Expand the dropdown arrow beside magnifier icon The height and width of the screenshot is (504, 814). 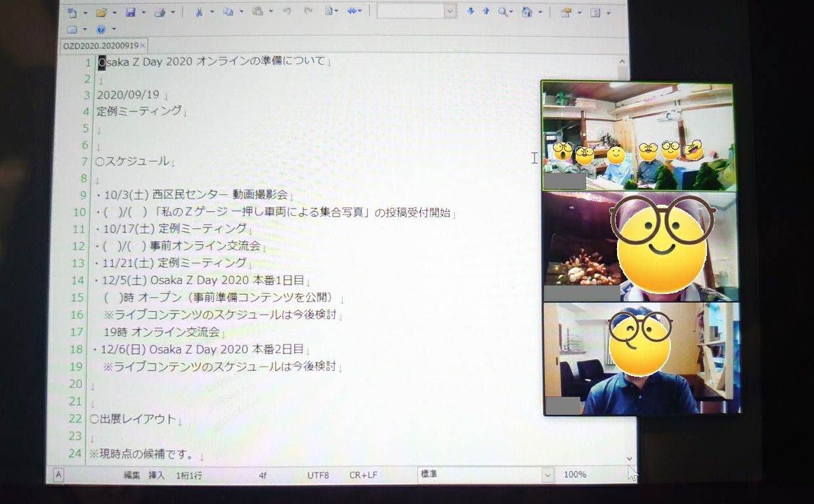pos(511,12)
